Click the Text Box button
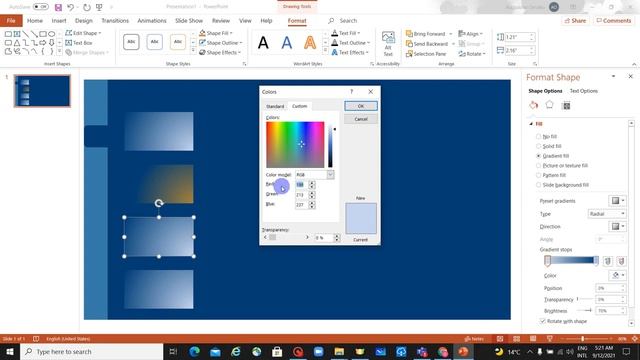Screen dimensions: 640x360 coord(79,43)
